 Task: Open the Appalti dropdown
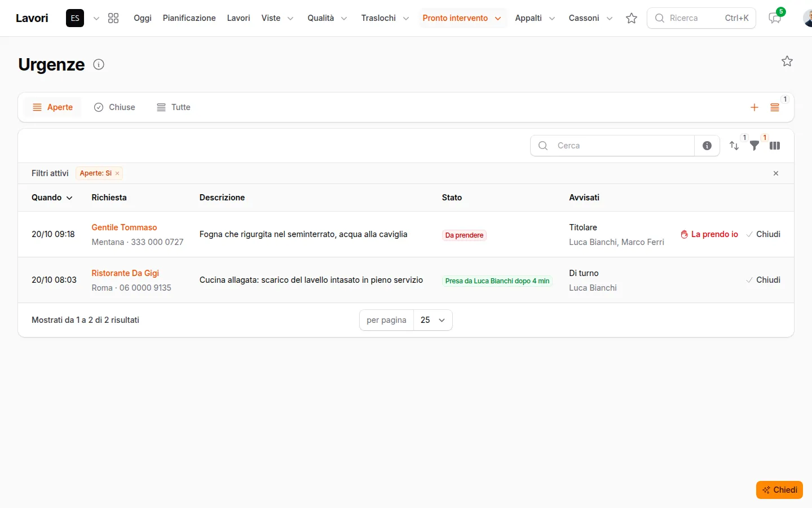pyautogui.click(x=535, y=18)
